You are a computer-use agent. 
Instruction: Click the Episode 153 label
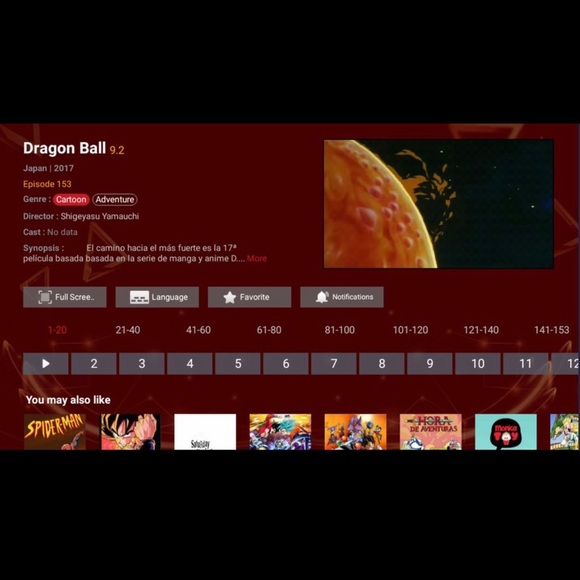click(47, 184)
